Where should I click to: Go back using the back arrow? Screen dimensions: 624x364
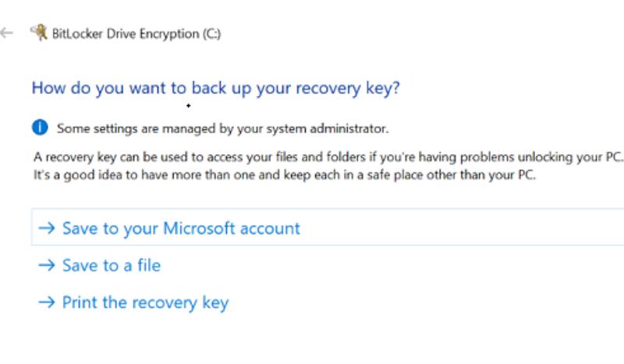tap(7, 33)
